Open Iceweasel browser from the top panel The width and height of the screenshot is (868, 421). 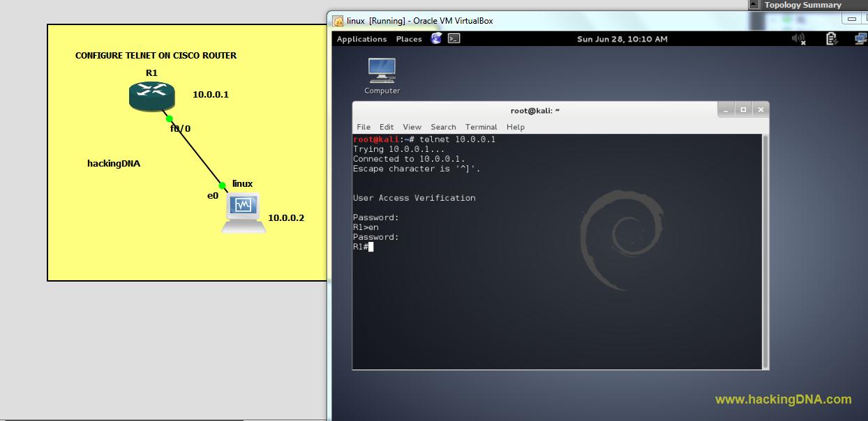tap(436, 39)
